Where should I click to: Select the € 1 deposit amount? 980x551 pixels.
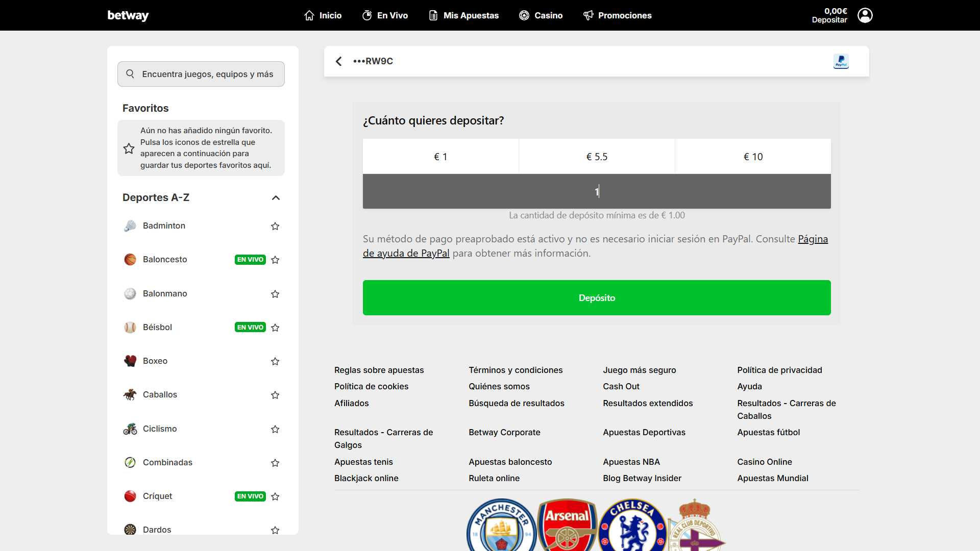click(x=440, y=157)
